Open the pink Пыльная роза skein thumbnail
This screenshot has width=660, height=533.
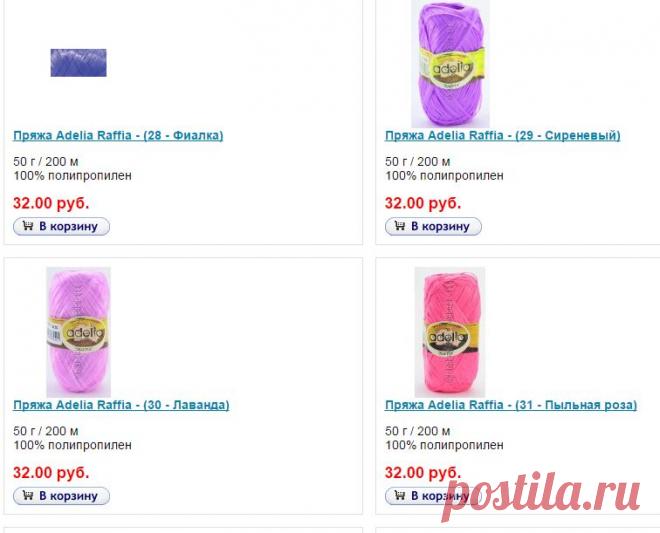pyautogui.click(x=450, y=332)
